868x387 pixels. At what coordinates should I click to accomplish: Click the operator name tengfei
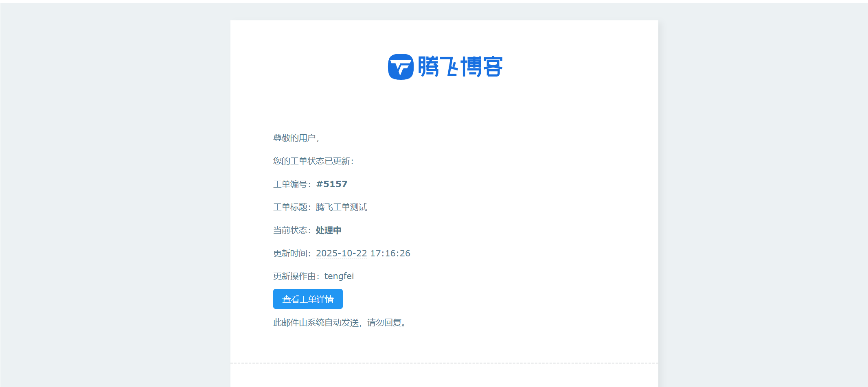pos(340,276)
